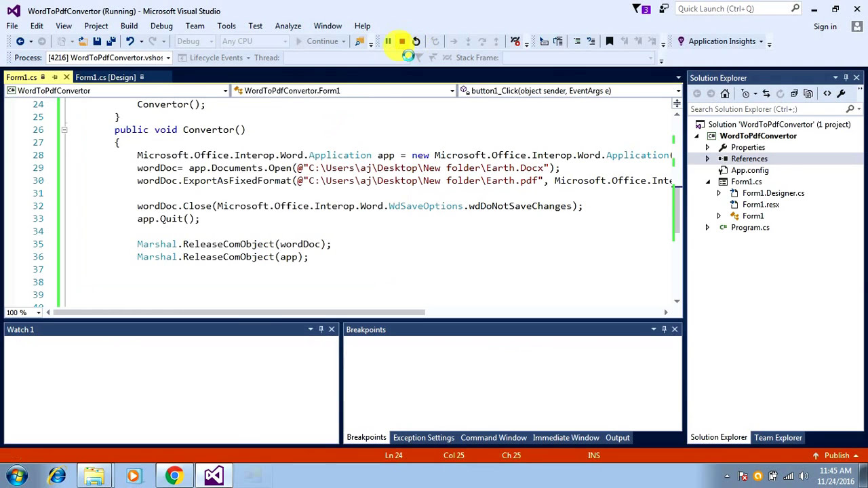Viewport: 868px width, 488px height.
Task: Open Properties wrench in Solution Explorer toolbar
Action: coord(842,94)
